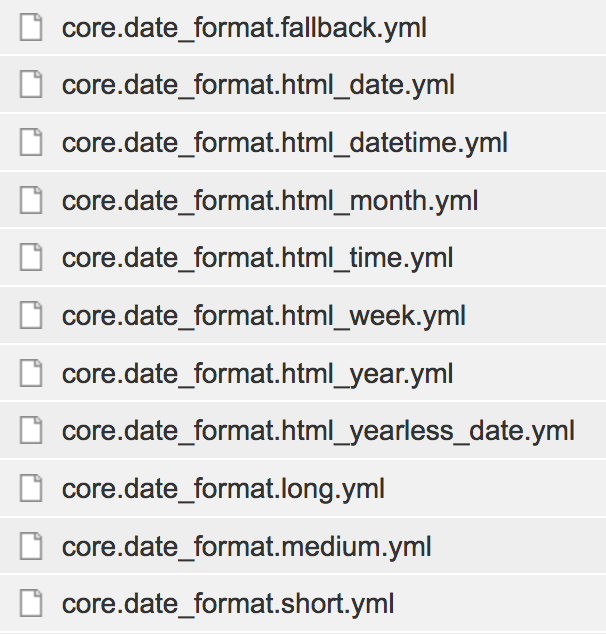Open core.date_format.short.yml file
Image resolution: width=606 pixels, height=634 pixels.
228,604
